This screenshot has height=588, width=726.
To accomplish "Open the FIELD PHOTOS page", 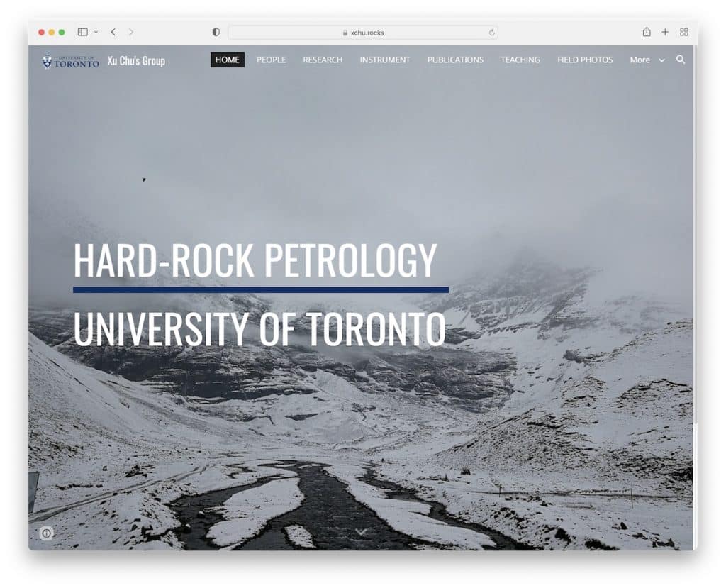I will pyautogui.click(x=585, y=60).
